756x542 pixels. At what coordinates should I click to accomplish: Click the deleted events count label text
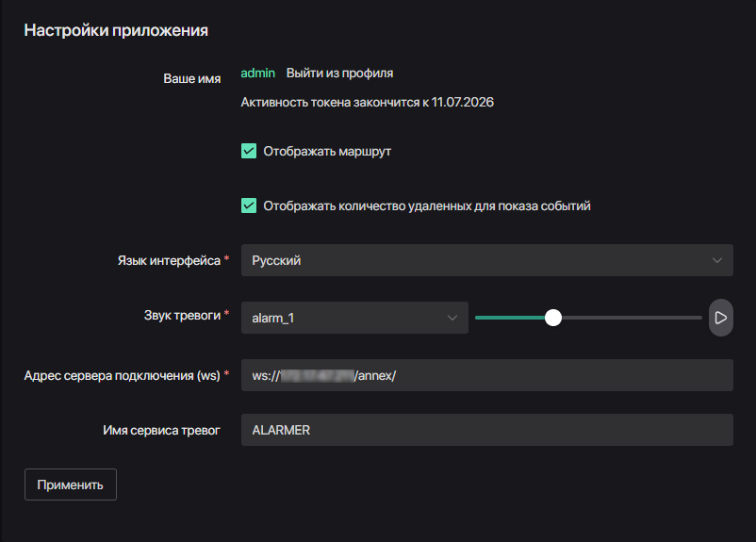click(426, 205)
